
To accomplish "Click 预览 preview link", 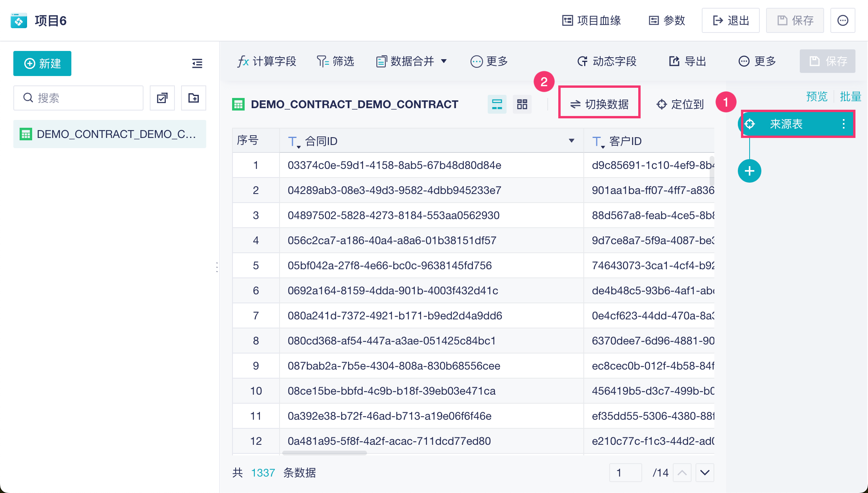I will [817, 96].
